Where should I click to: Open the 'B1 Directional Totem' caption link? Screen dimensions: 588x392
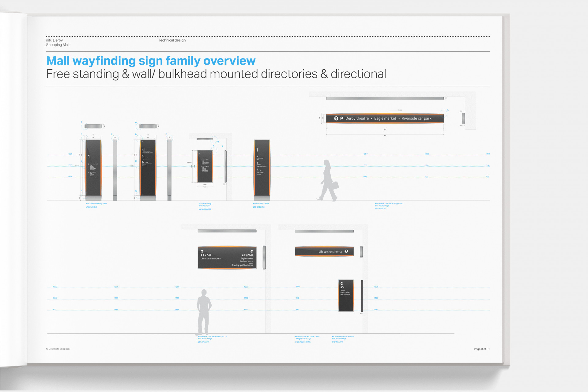[261, 203]
